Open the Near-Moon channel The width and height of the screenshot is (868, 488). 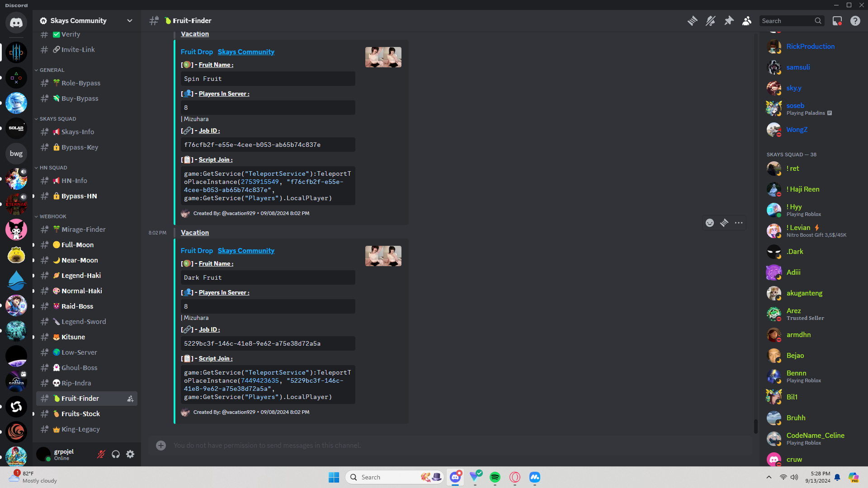pyautogui.click(x=87, y=260)
